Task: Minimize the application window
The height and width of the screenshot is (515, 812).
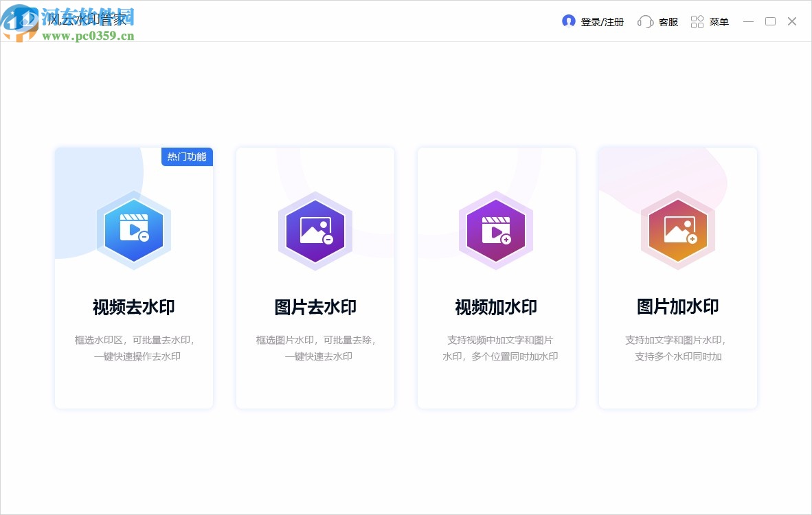Action: (748, 21)
